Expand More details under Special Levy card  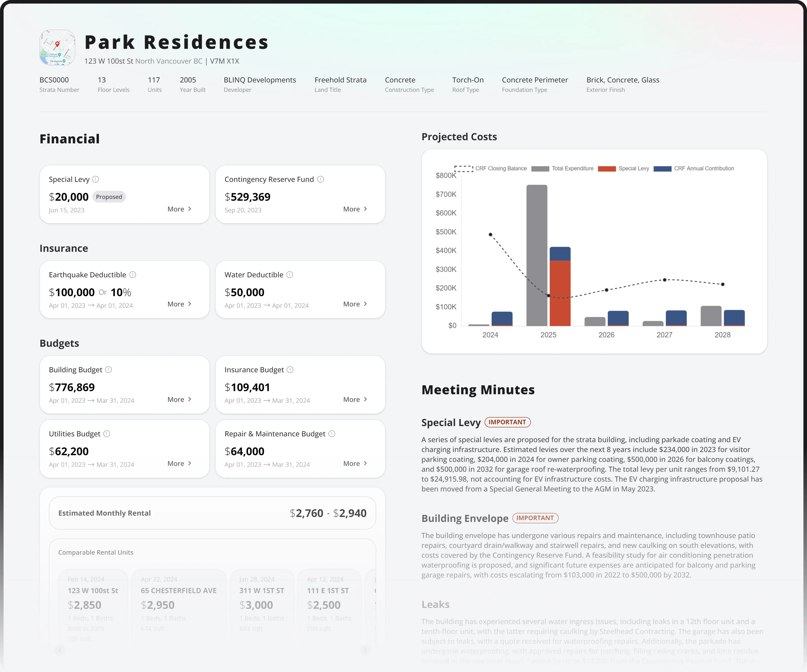pyautogui.click(x=179, y=209)
